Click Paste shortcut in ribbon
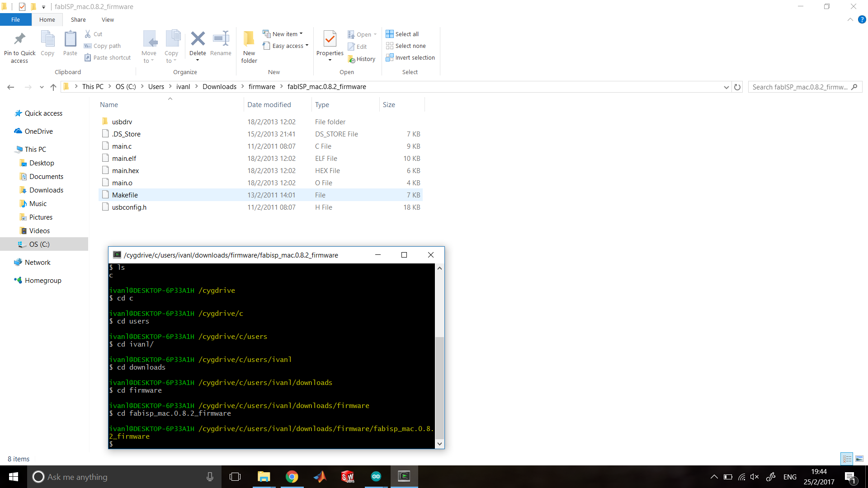 108,57
